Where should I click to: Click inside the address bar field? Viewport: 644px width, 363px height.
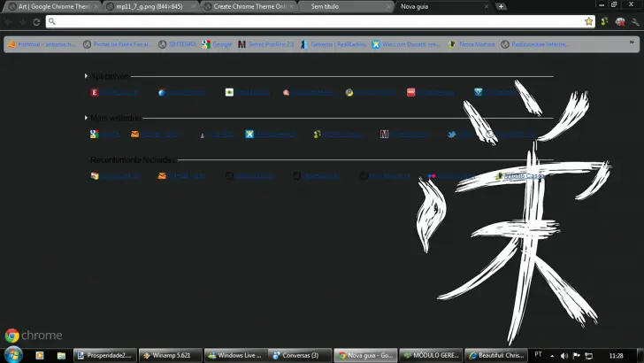tap(310, 21)
